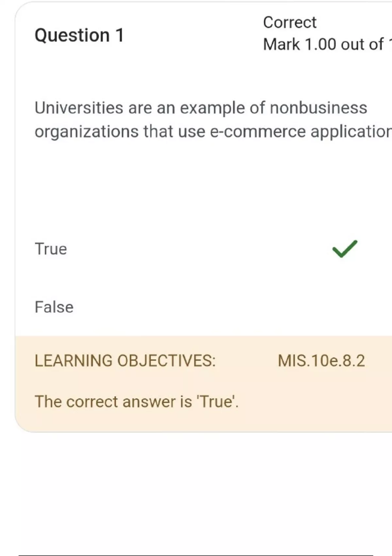Click the word organizations in second line
The height and width of the screenshot is (556, 392).
point(87,132)
